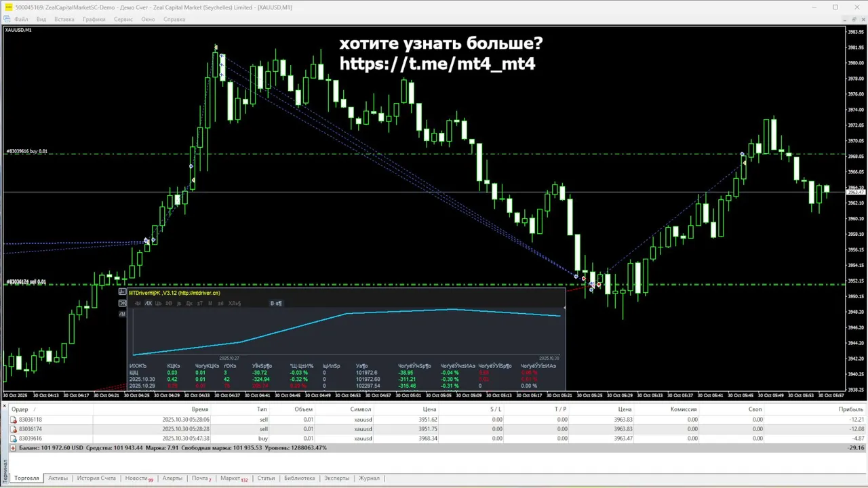The width and height of the screenshot is (868, 488).
Task: Click the XAUUSD,M1 chart label
Action: pyautogui.click(x=18, y=30)
